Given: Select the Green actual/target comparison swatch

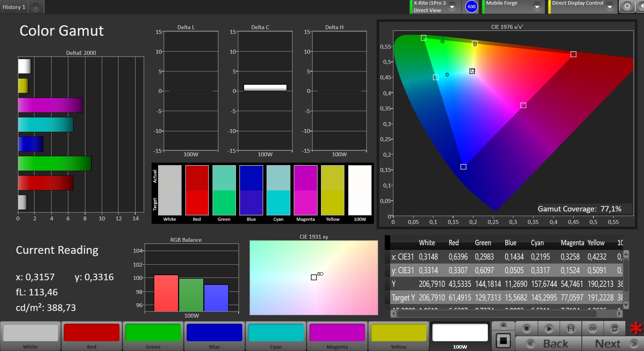Looking at the screenshot, I should [x=224, y=190].
